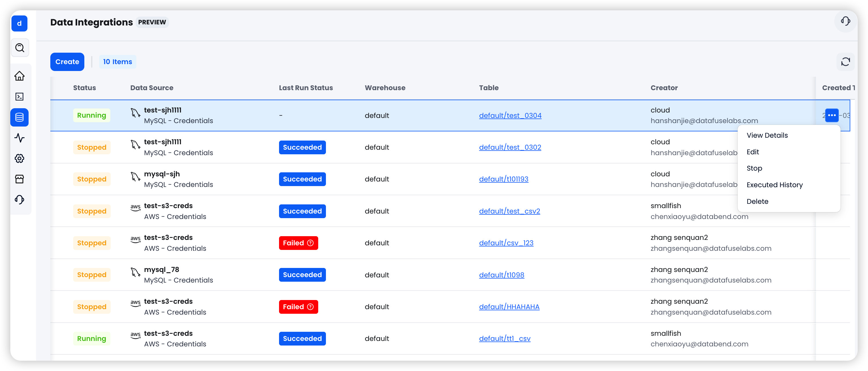Open the default/test_0304 table link
The height and width of the screenshot is (371, 868).
pyautogui.click(x=510, y=115)
